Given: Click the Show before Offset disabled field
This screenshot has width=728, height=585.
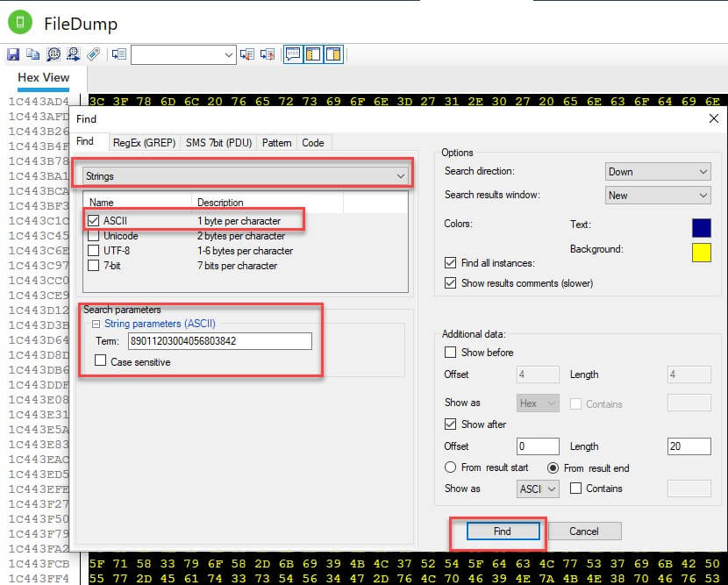Looking at the screenshot, I should 538,375.
